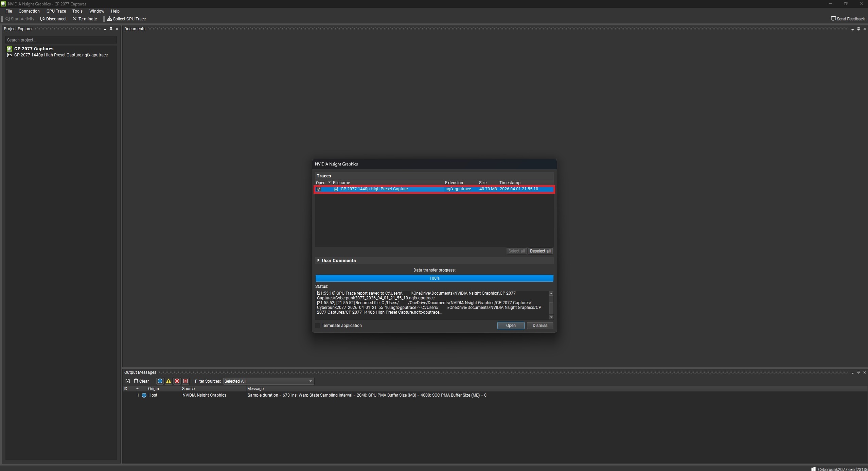The image size is (868, 471).
Task: Pin the Project Explorer panel
Action: [111, 29]
